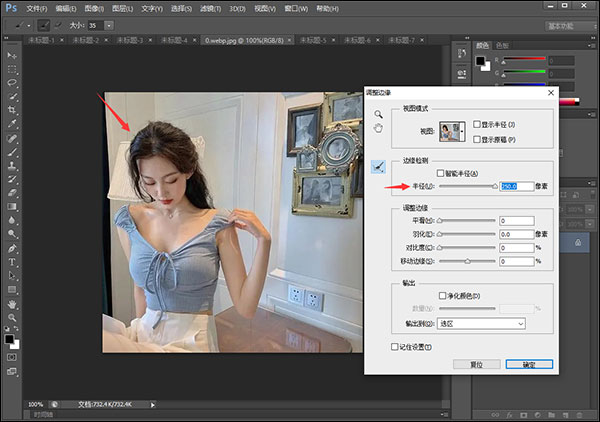Select the Zoom tool in Refine Edge dialog

tap(378, 114)
